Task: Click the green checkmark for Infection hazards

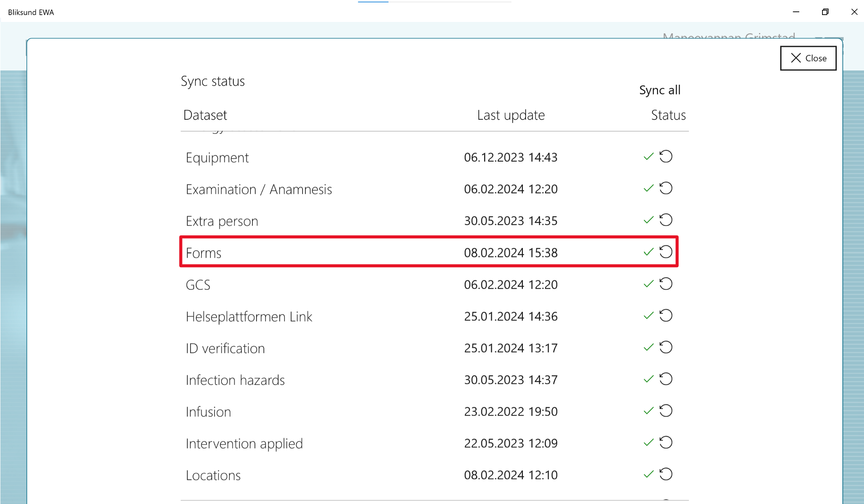Action: click(649, 379)
